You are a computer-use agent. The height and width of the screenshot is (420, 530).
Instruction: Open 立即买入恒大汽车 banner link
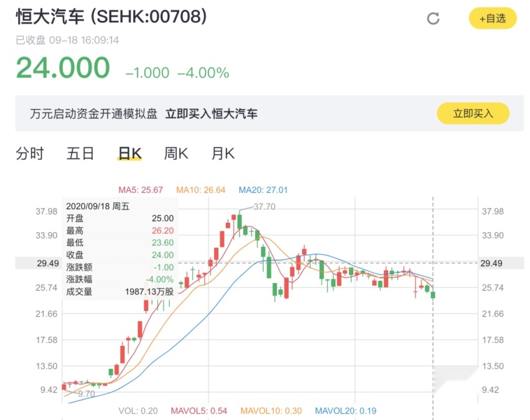212,114
